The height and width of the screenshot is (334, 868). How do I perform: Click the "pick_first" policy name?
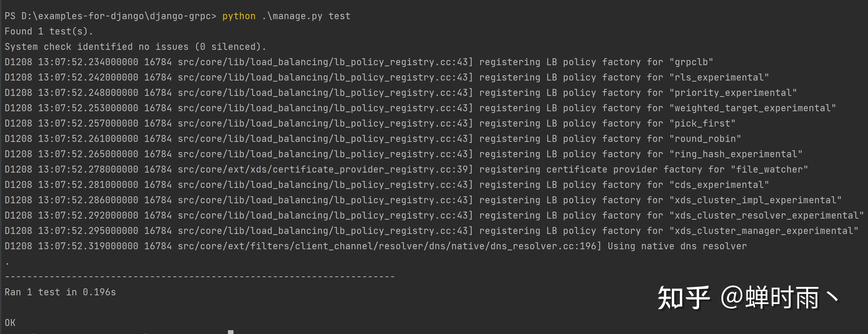coord(702,123)
